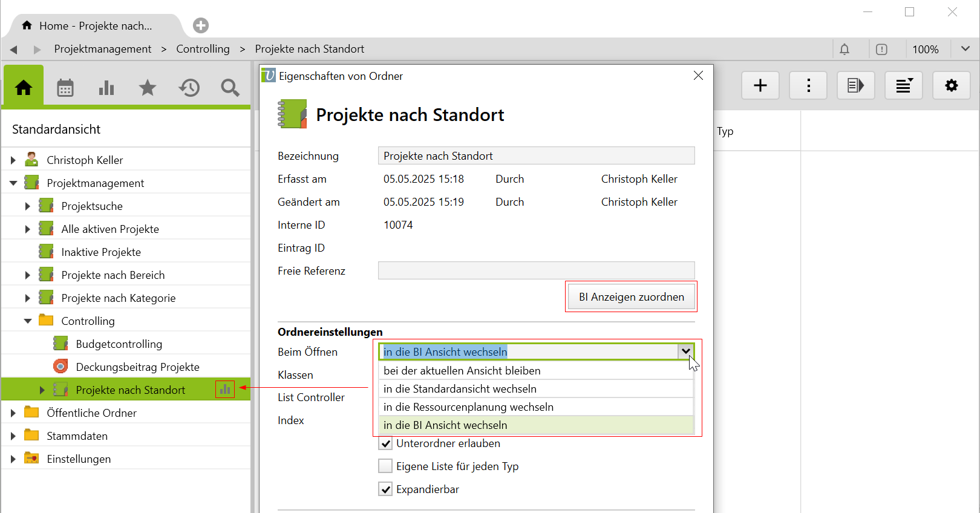The height and width of the screenshot is (513, 980).
Task: Click the search magnifier icon
Action: [230, 88]
